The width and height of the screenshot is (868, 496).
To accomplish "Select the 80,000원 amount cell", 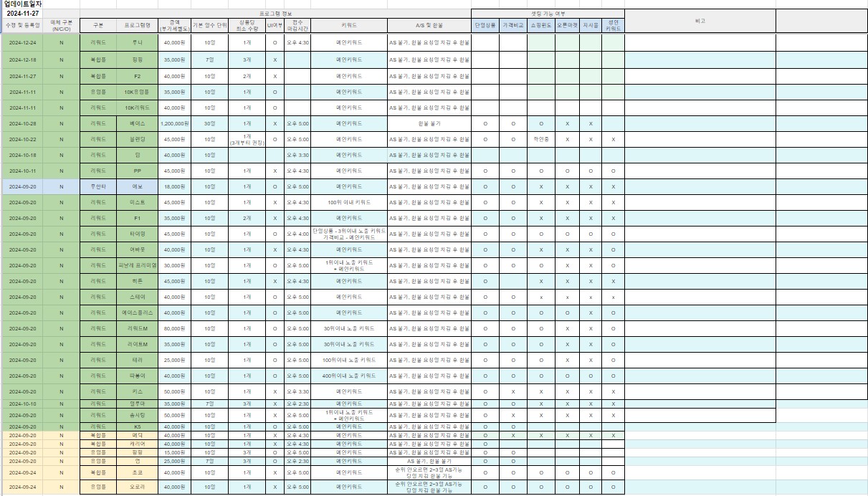I will (175, 328).
